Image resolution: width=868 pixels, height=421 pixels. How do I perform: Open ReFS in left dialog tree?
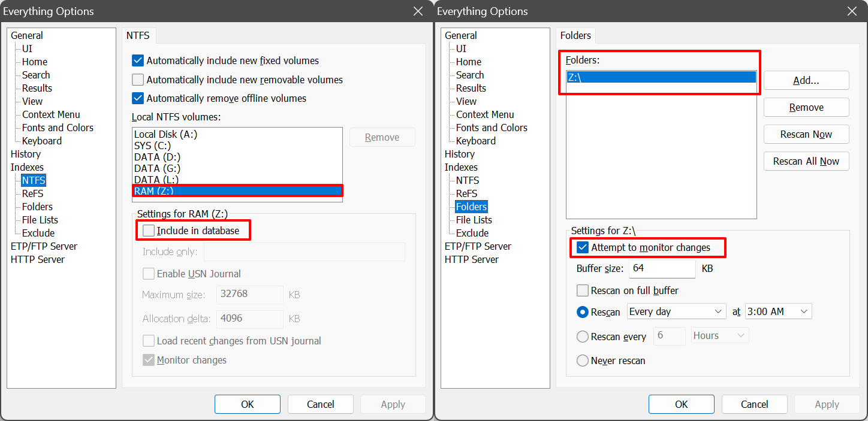tap(33, 193)
